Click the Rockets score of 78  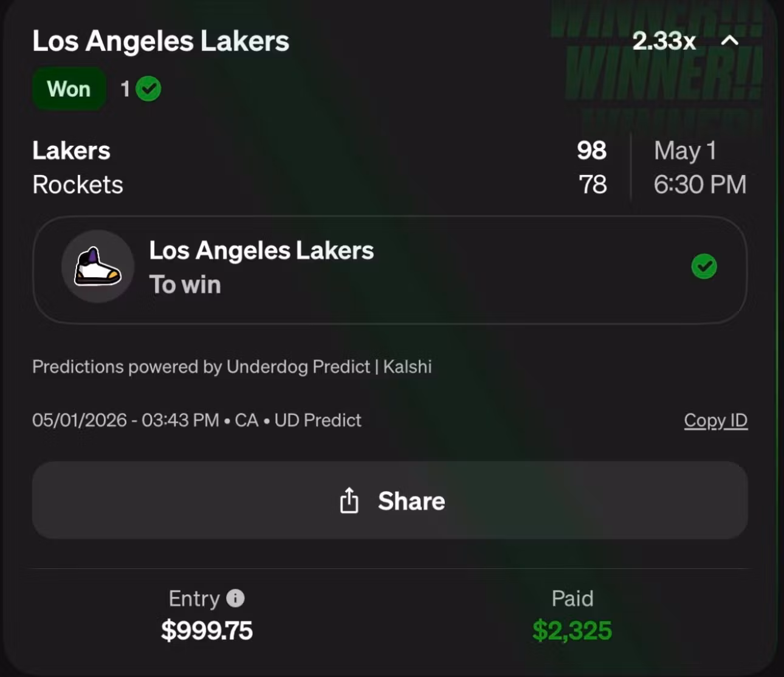tap(593, 185)
